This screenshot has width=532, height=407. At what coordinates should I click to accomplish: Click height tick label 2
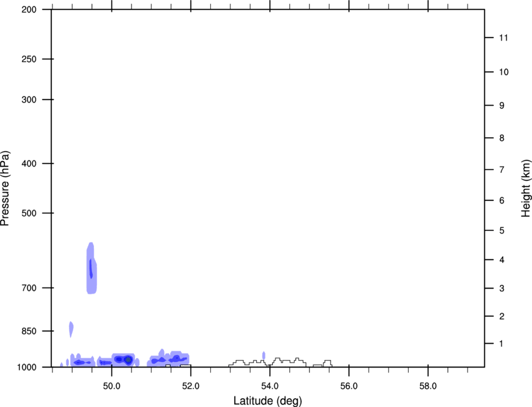coord(501,316)
